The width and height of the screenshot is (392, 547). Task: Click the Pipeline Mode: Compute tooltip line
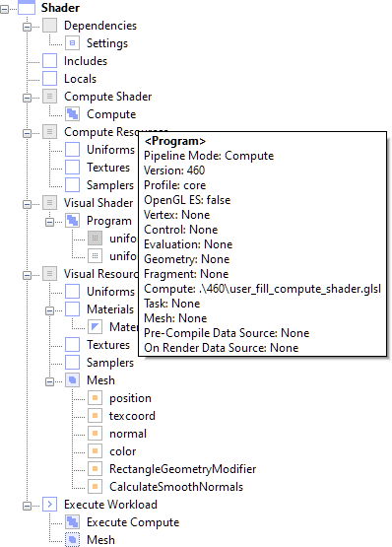pos(209,156)
